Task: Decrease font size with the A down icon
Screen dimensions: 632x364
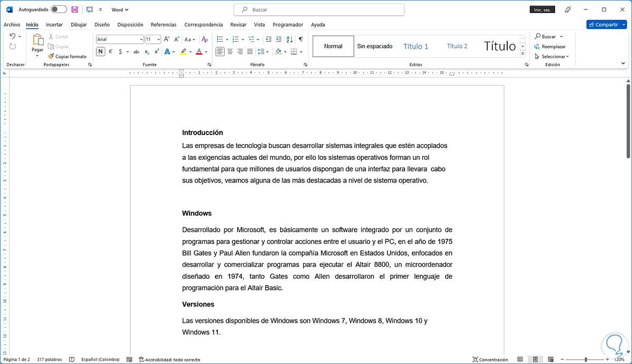Action: (176, 39)
